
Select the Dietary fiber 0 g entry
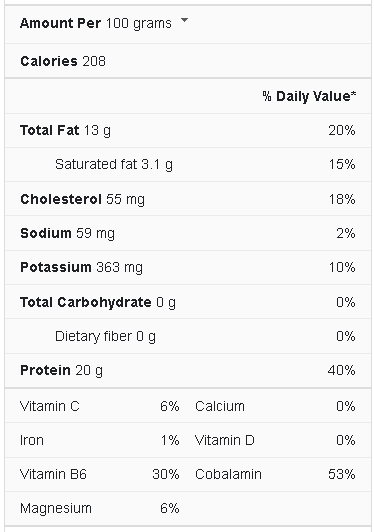point(105,337)
